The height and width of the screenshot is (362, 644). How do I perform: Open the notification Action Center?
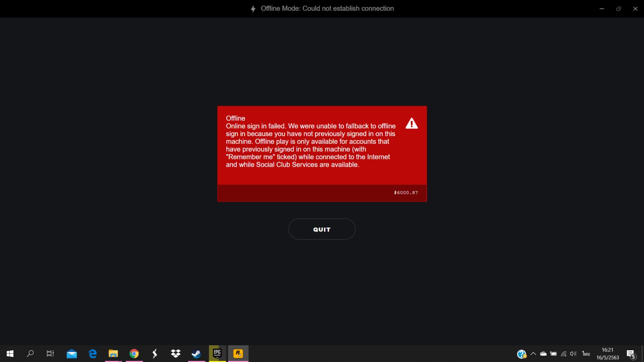click(631, 354)
